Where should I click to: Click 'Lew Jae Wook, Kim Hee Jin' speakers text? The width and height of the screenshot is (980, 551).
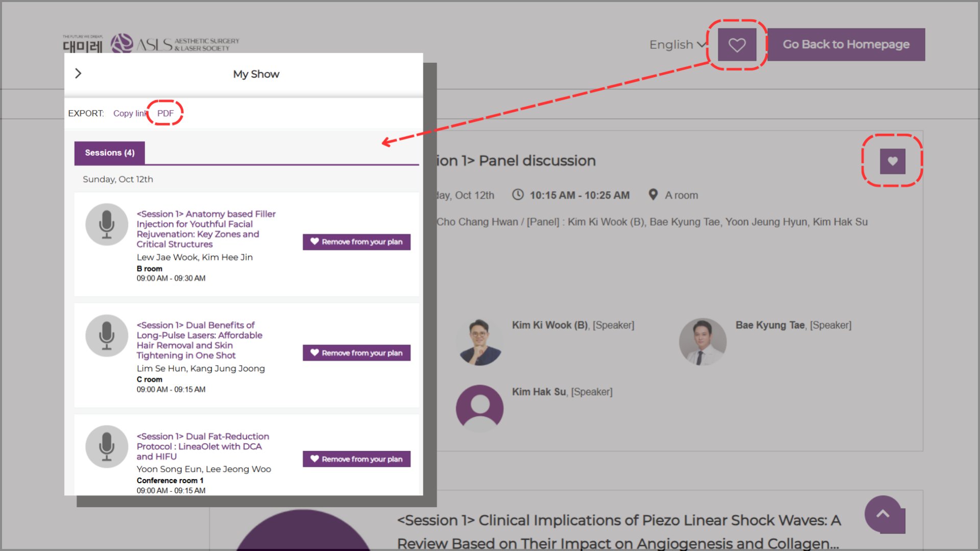pyautogui.click(x=195, y=257)
